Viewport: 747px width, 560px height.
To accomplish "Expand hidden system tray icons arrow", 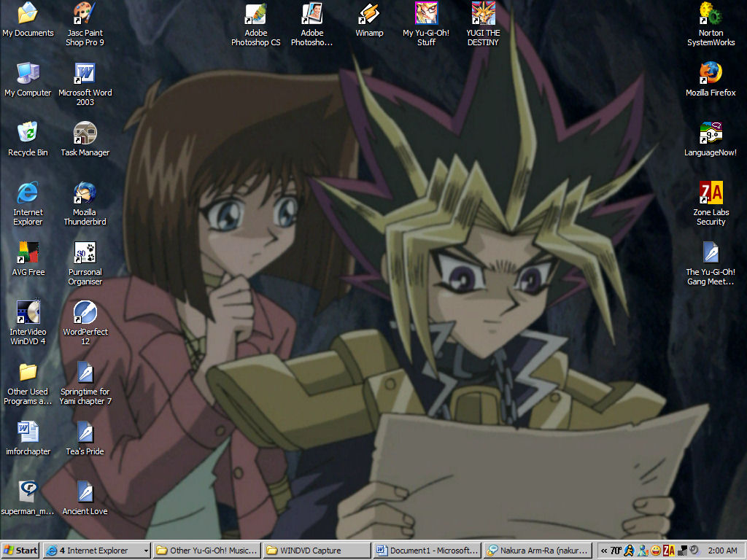I will [x=603, y=551].
